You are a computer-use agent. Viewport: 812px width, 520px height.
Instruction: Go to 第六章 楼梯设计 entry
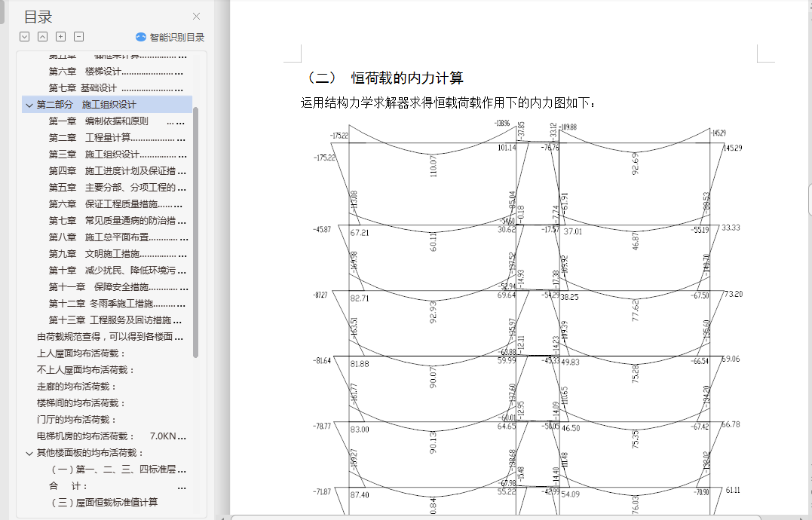point(116,72)
